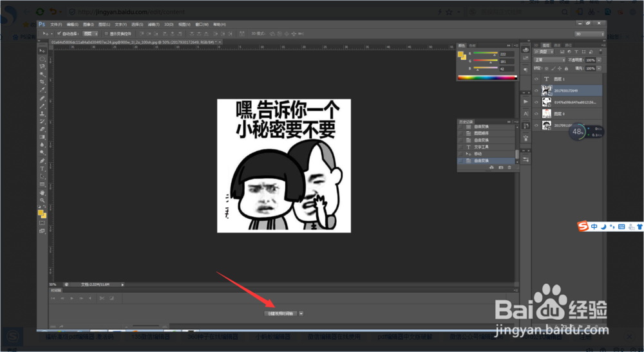Screen dimensions: 644x352
Task: Select the Blur tool
Action: (43, 145)
